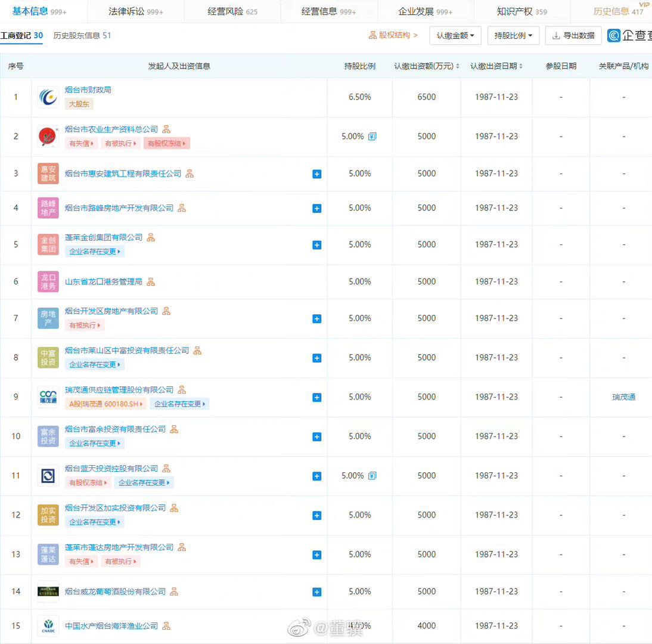Expand row 14 烟台威龙葡萄酒 plus button
The height and width of the screenshot is (644, 652).
click(x=317, y=592)
